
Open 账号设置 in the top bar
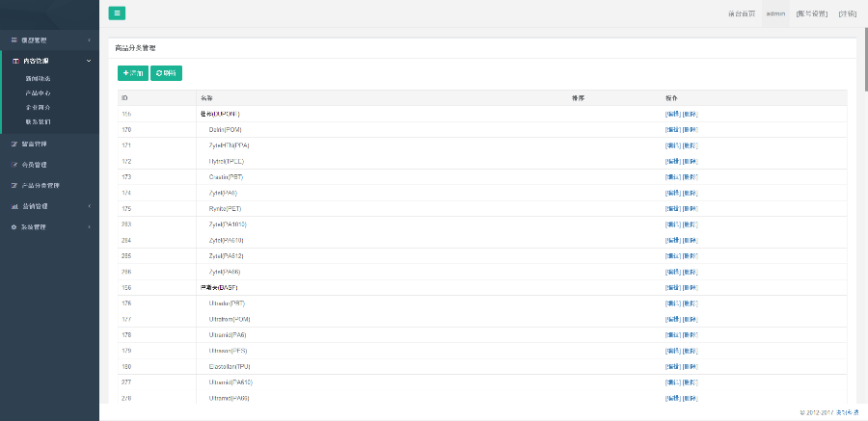point(811,13)
